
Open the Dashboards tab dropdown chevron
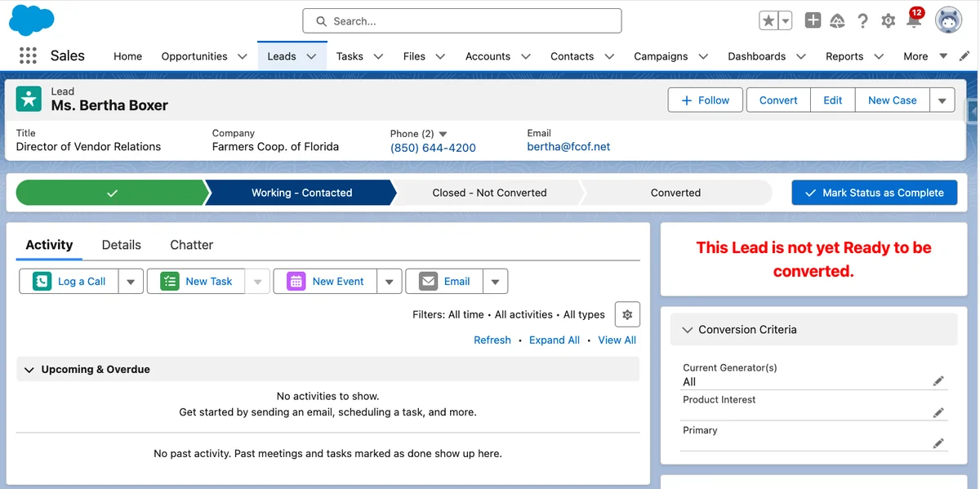click(800, 56)
